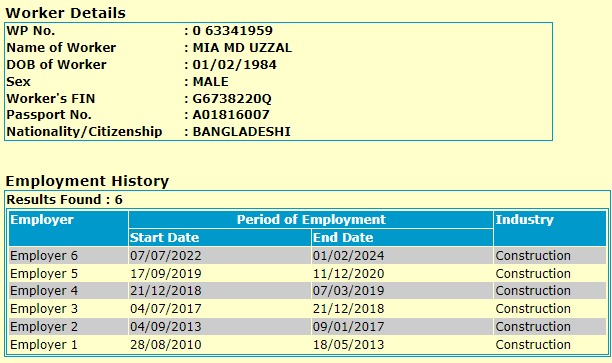Viewport: 612px width, 363px height.
Task: Click the Sex value MALE
Action: (x=211, y=82)
